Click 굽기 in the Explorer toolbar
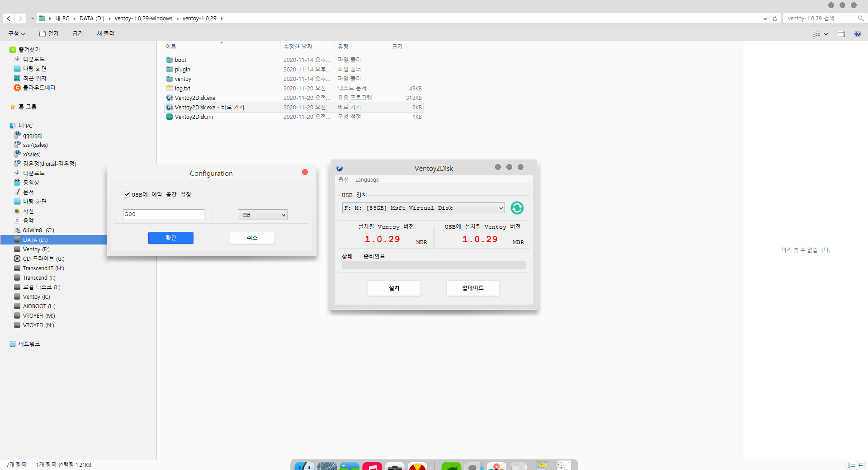This screenshot has width=868, height=470. coord(78,34)
